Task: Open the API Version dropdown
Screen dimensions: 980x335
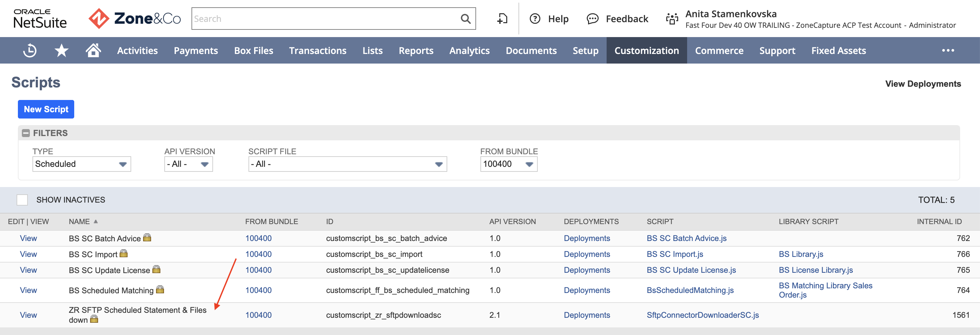Action: [x=188, y=164]
